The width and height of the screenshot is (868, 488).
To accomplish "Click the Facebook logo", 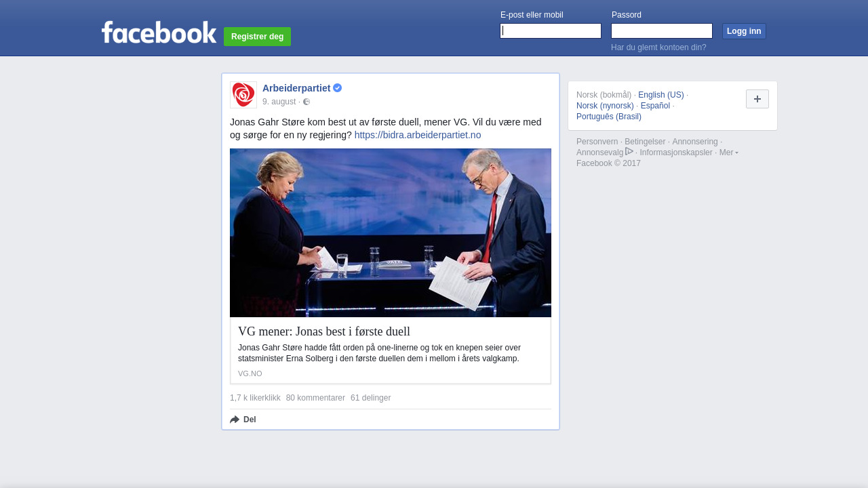I will pos(159,32).
